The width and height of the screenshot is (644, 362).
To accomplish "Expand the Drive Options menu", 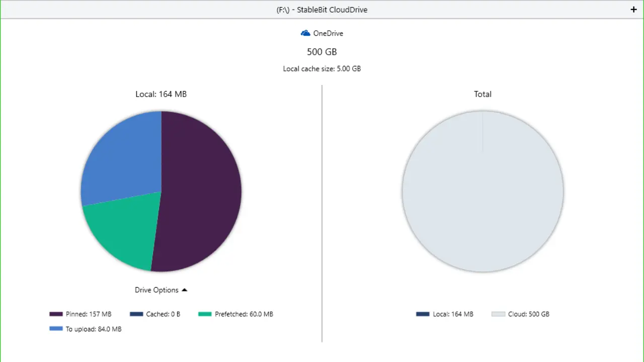I will tap(161, 290).
